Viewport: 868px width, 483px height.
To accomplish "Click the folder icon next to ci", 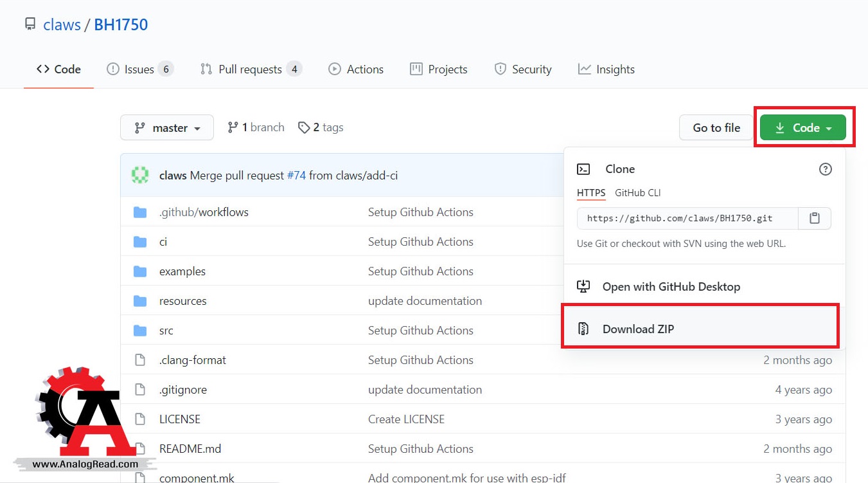I will point(140,242).
